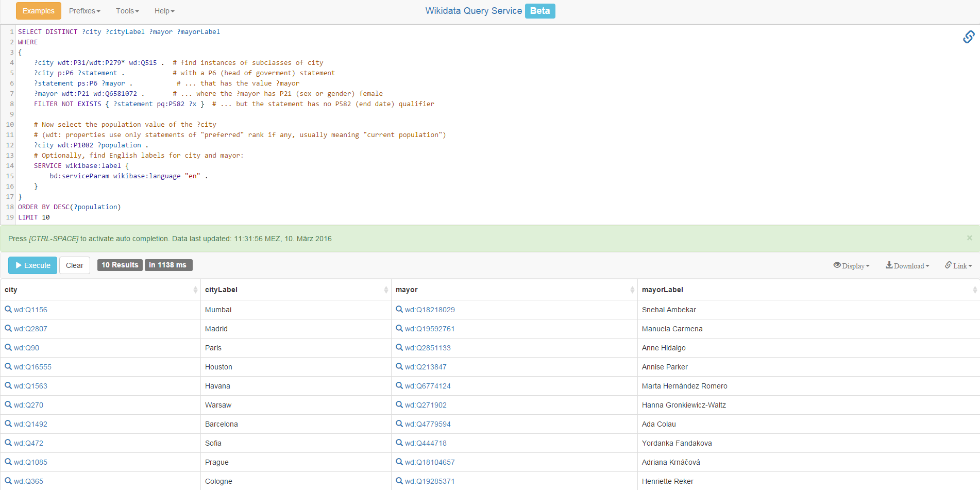Click the permalink chain icon in editor
The image size is (980, 490).
(x=968, y=37)
